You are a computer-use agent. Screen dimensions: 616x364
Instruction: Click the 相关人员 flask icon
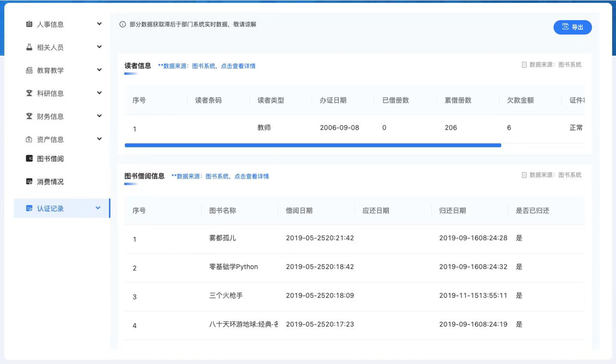click(29, 47)
